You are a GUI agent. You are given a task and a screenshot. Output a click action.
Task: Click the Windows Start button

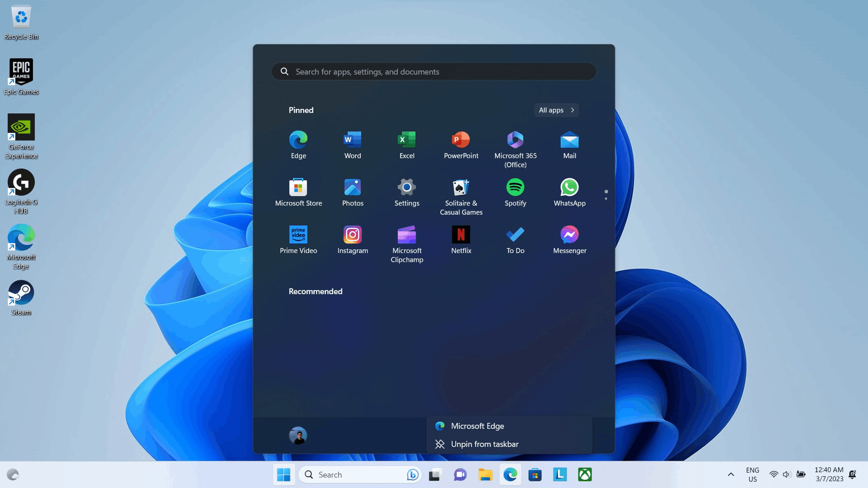click(284, 475)
